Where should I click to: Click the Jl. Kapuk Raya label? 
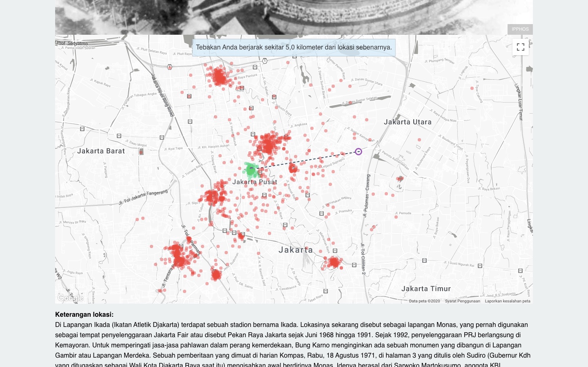click(100, 83)
